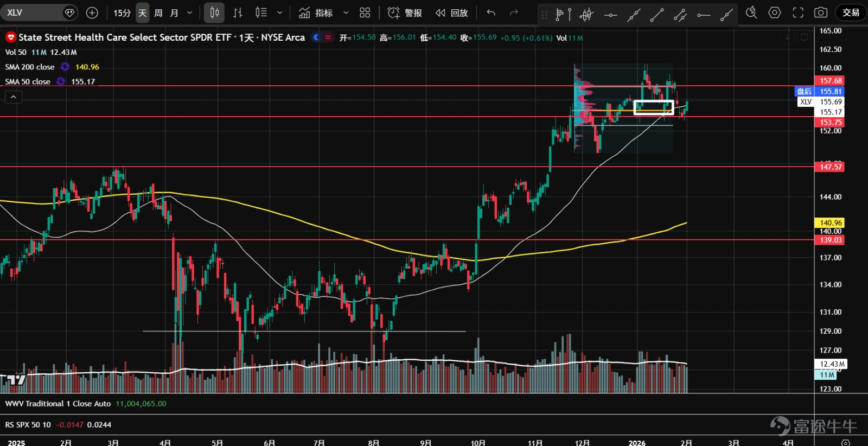The width and height of the screenshot is (868, 446).
Task: Add a symbol with the plus icon
Action: [x=92, y=12]
